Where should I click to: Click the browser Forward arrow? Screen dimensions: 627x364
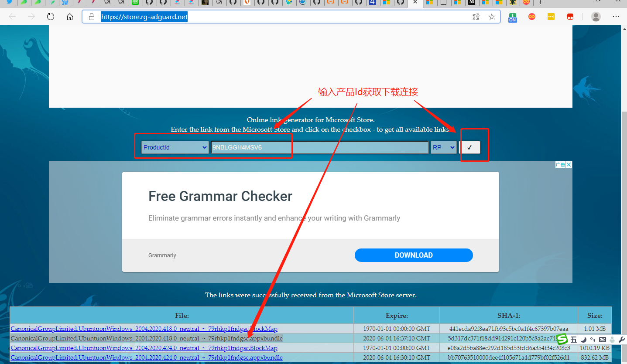[x=31, y=17]
